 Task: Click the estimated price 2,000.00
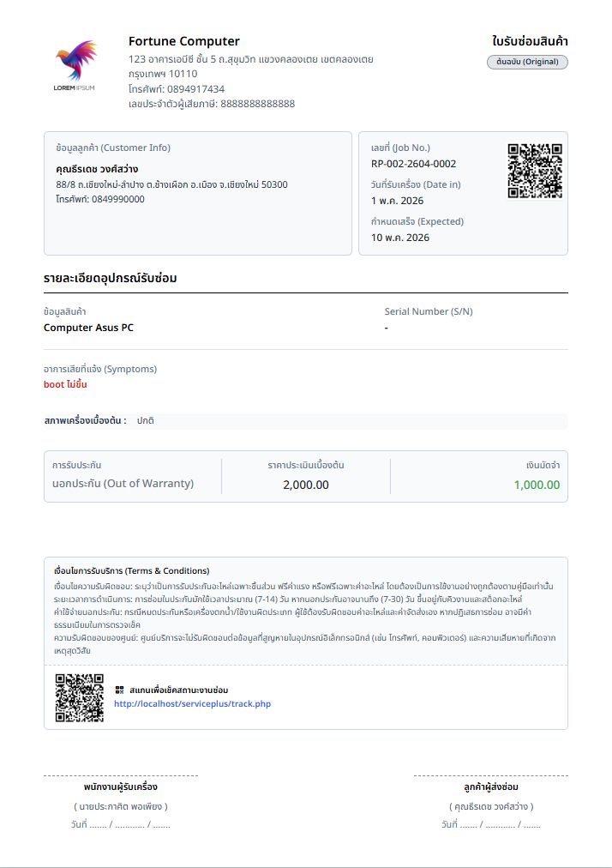pyautogui.click(x=305, y=485)
